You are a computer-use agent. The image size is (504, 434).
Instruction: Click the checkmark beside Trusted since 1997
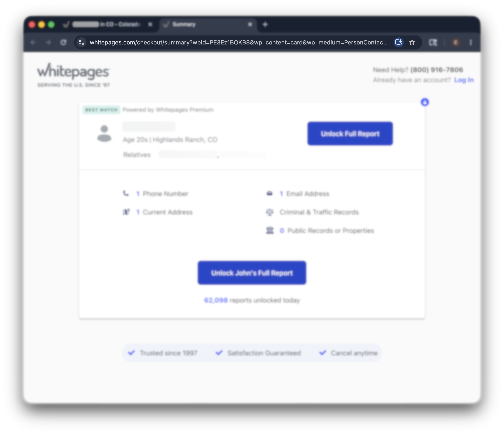131,353
